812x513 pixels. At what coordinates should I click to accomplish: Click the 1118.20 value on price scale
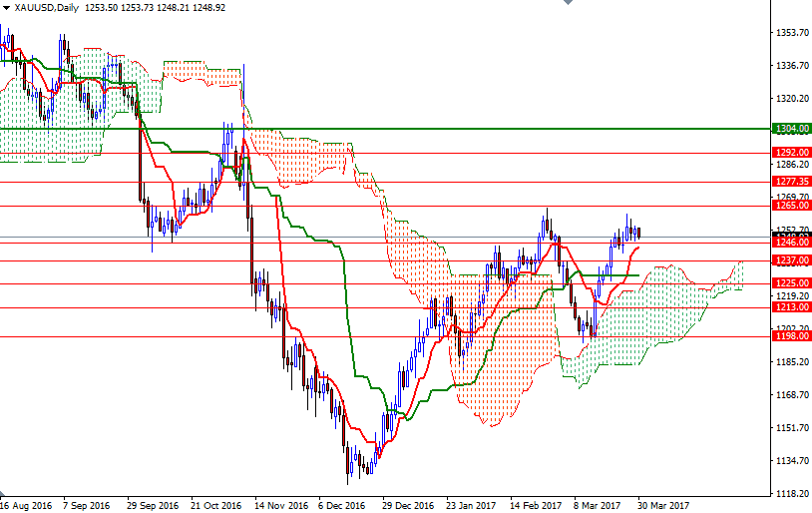click(791, 494)
